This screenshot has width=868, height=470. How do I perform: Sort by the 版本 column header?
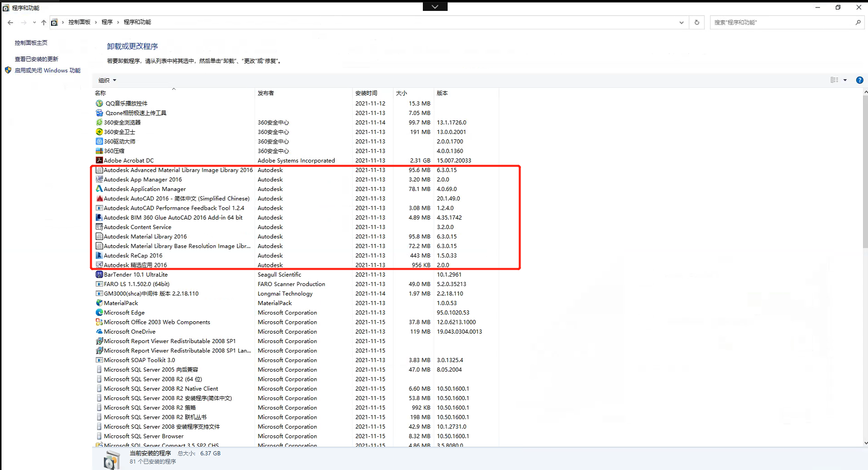point(466,93)
